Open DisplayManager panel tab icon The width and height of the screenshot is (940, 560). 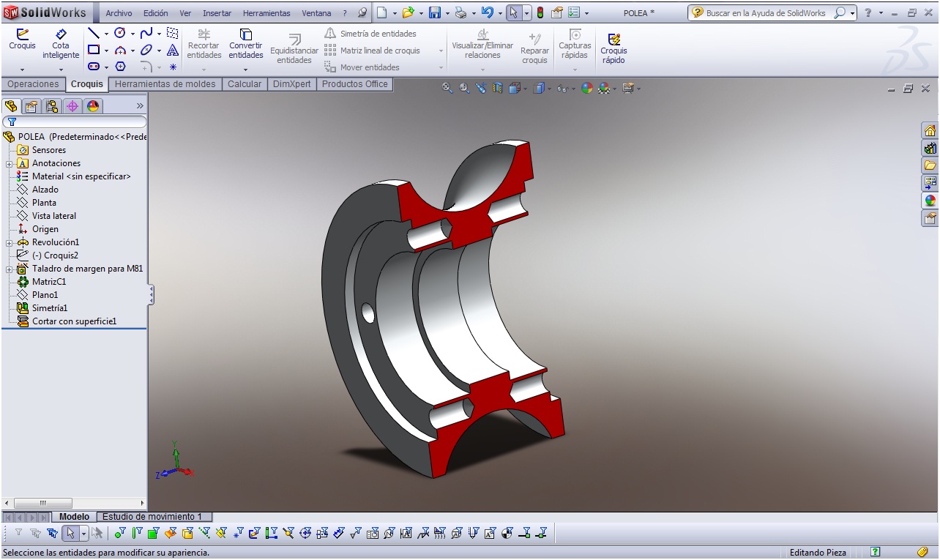tap(92, 106)
